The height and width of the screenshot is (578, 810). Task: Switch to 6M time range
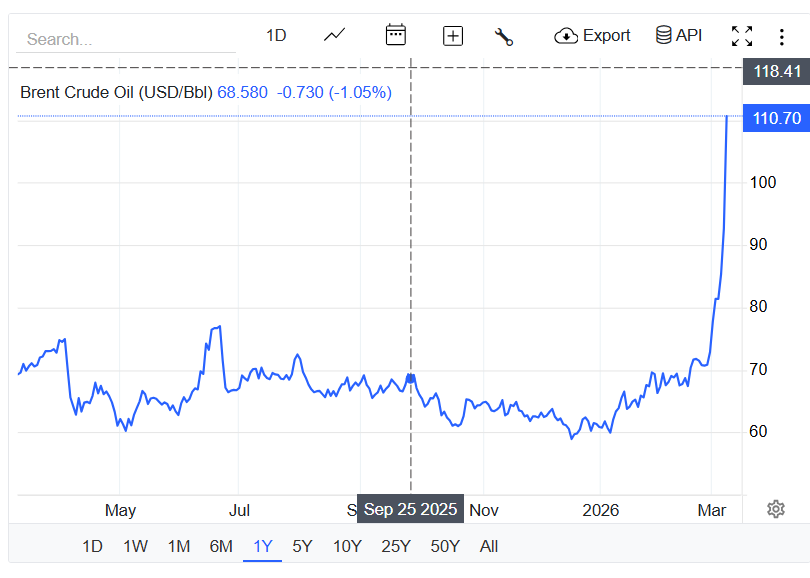pos(221,546)
